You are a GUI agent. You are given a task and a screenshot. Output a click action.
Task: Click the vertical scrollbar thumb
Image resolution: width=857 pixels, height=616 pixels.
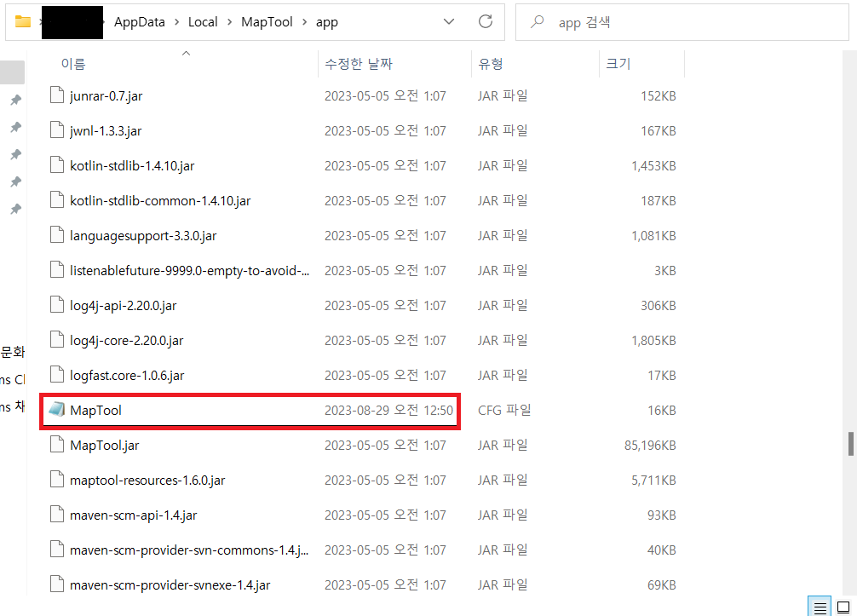(x=850, y=443)
